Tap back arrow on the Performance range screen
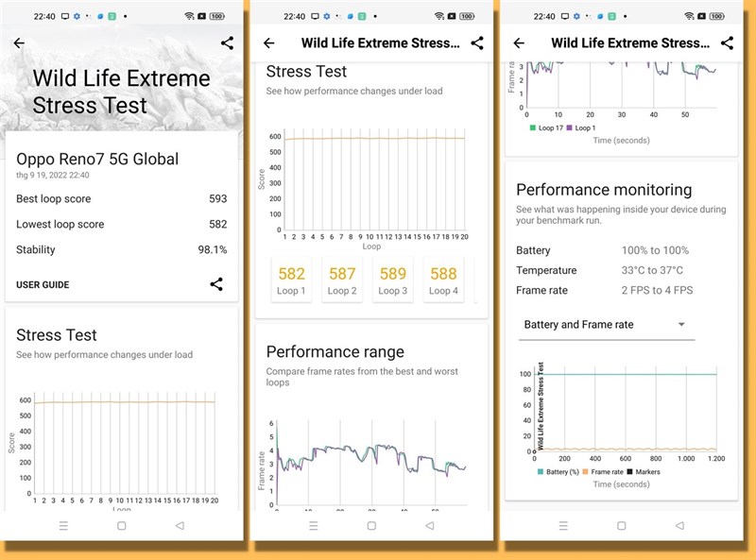Screen dimensions: 756x560 click(x=269, y=43)
